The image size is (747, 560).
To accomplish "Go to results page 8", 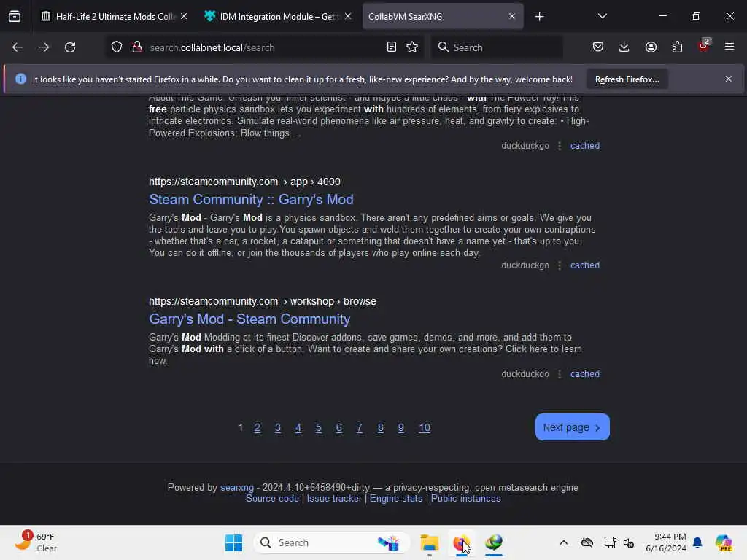I will click(x=381, y=427).
